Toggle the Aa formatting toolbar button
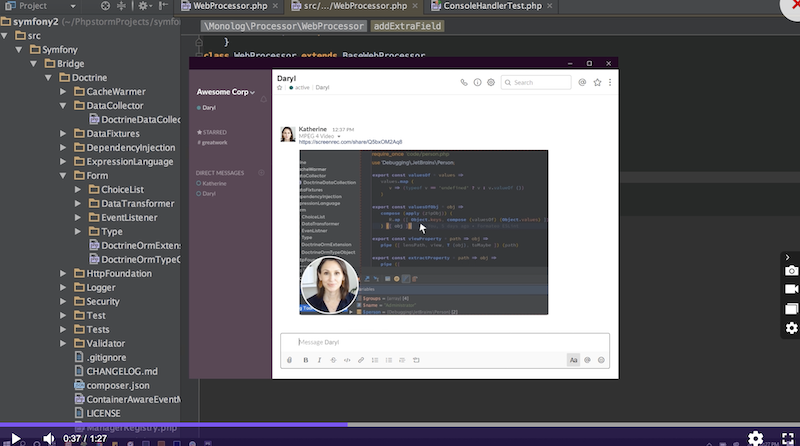The image size is (800, 446). (573, 360)
